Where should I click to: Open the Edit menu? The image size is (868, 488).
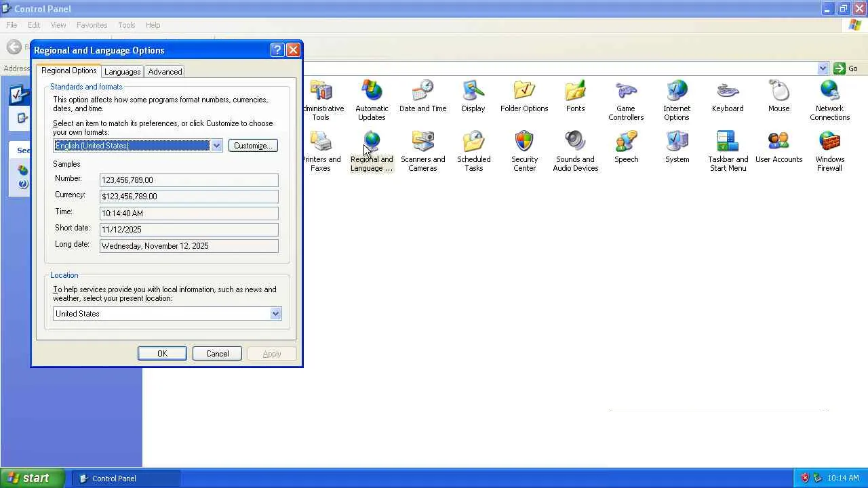[34, 25]
